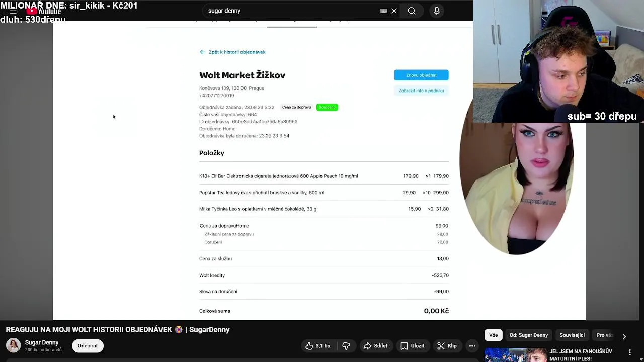This screenshot has width=644, height=362.
Task: Select the Související filter chip
Action: [572, 335]
